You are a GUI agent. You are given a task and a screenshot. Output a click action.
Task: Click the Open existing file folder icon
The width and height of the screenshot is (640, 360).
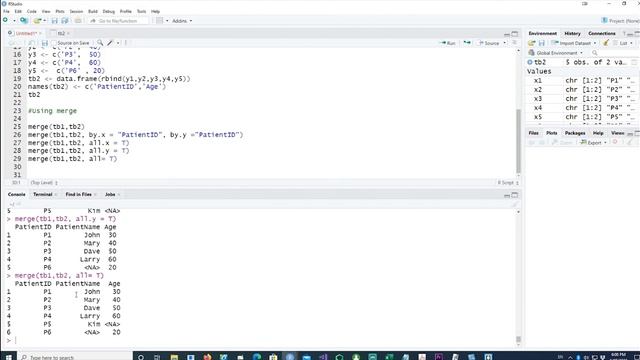tap(38, 20)
